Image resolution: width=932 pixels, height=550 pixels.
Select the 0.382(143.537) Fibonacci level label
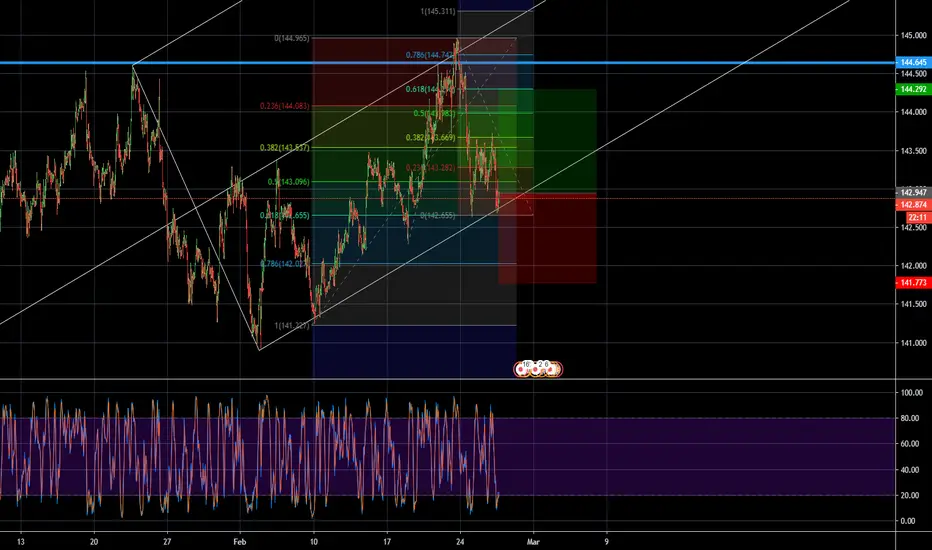[285, 147]
